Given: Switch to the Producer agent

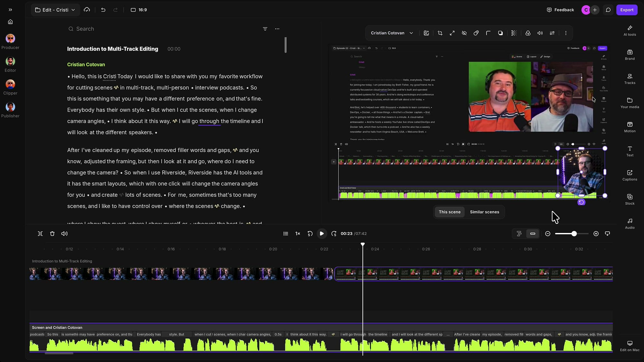Looking at the screenshot, I should pyautogui.click(x=10, y=42).
